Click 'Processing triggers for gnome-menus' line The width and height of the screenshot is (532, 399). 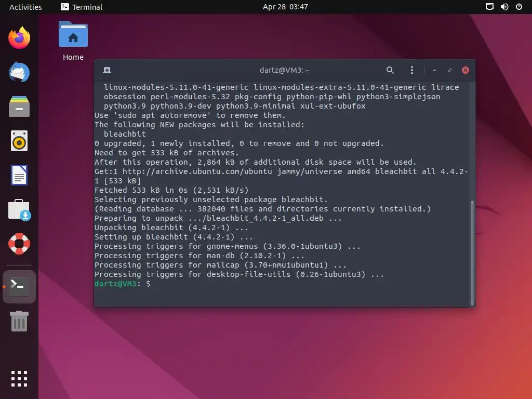(x=228, y=246)
